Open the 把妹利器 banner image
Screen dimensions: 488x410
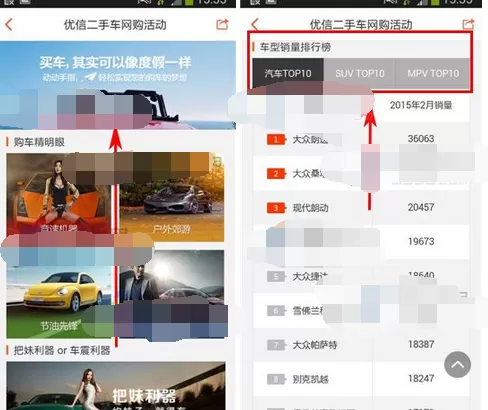[x=116, y=386]
